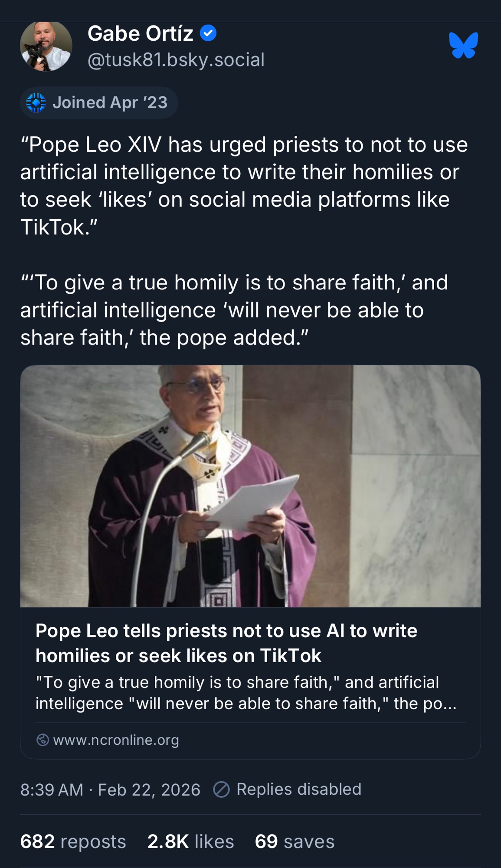Click the post's first quoted paragraph
This screenshot has width=501, height=868.
pos(243,186)
